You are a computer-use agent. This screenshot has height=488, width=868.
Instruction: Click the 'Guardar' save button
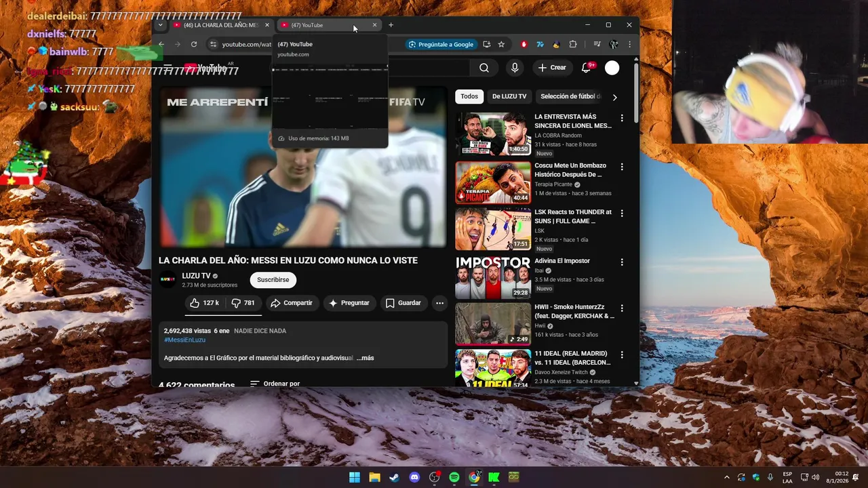[x=403, y=303]
